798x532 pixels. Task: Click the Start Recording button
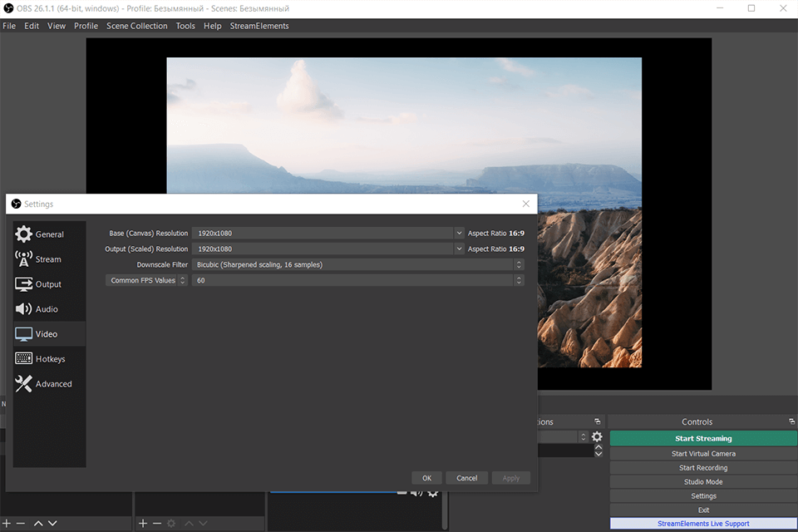[702, 468]
